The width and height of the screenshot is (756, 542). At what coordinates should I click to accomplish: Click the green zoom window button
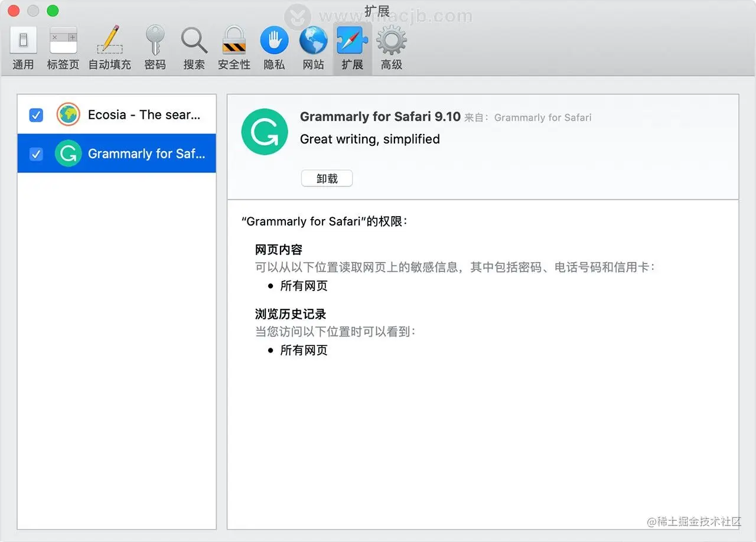(x=53, y=11)
